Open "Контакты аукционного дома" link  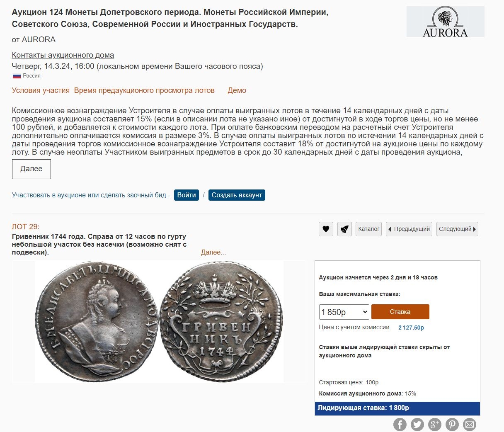[63, 55]
